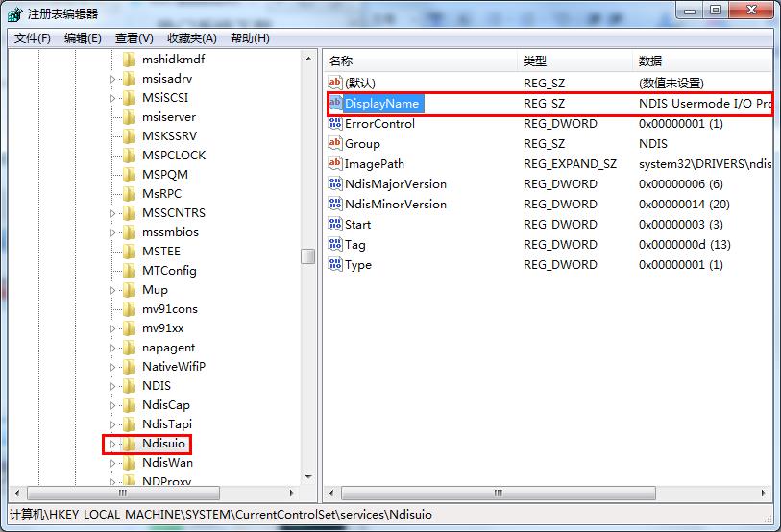Expand the mv91xx tree node
The height and width of the screenshot is (532, 781).
112,328
